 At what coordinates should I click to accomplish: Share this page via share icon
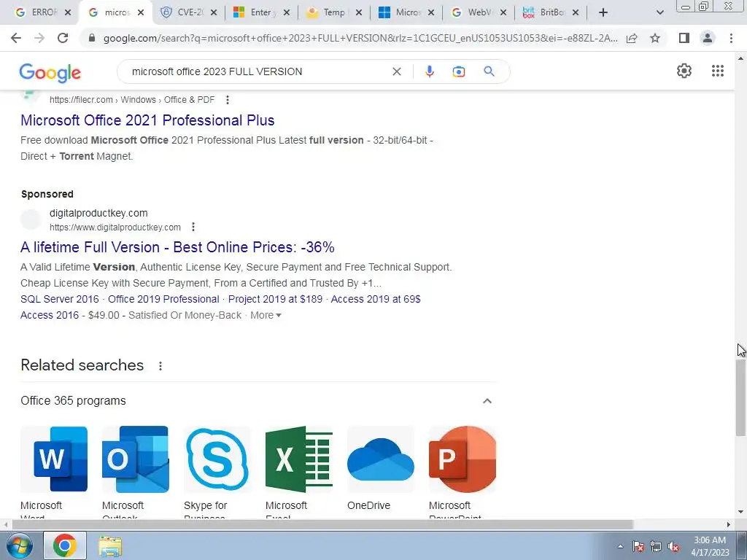pos(632,38)
